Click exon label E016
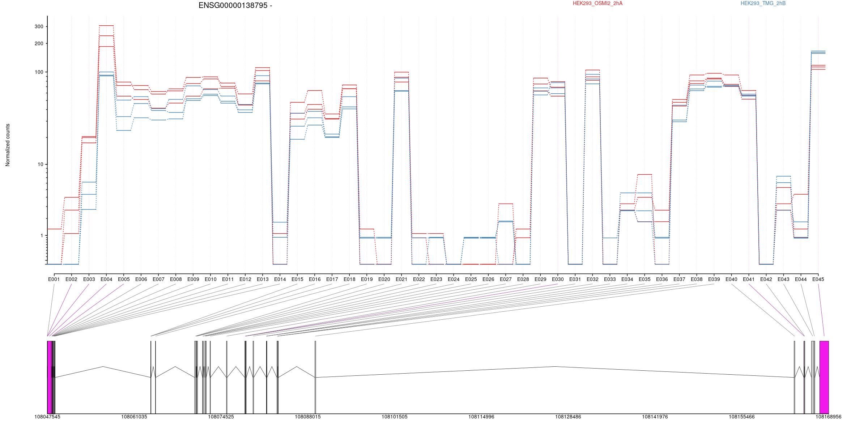The width and height of the screenshot is (868, 434). coord(315,279)
